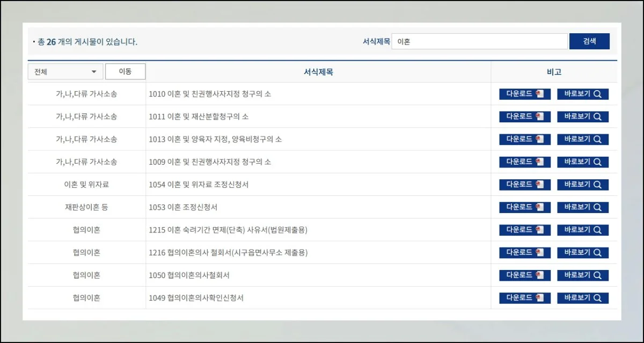Download form 1010 이혼 및 친권행사자지정 청구의 소

click(525, 94)
